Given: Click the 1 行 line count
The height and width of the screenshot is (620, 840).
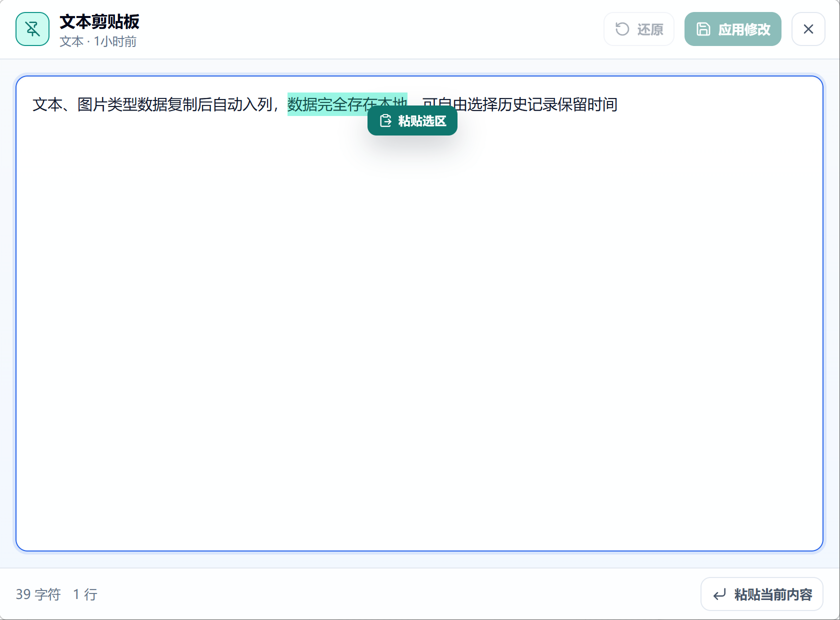Looking at the screenshot, I should point(85,594).
